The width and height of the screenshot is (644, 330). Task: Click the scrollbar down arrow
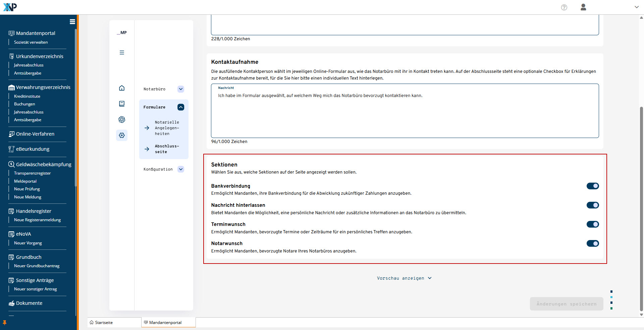tap(641, 315)
